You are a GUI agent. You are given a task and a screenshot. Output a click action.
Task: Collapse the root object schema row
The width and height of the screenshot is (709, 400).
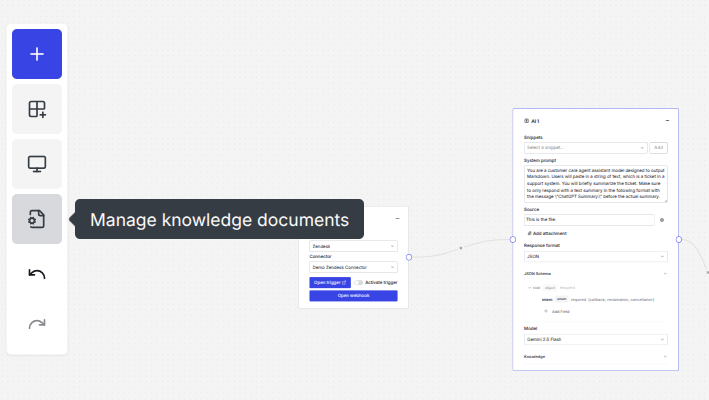529,288
